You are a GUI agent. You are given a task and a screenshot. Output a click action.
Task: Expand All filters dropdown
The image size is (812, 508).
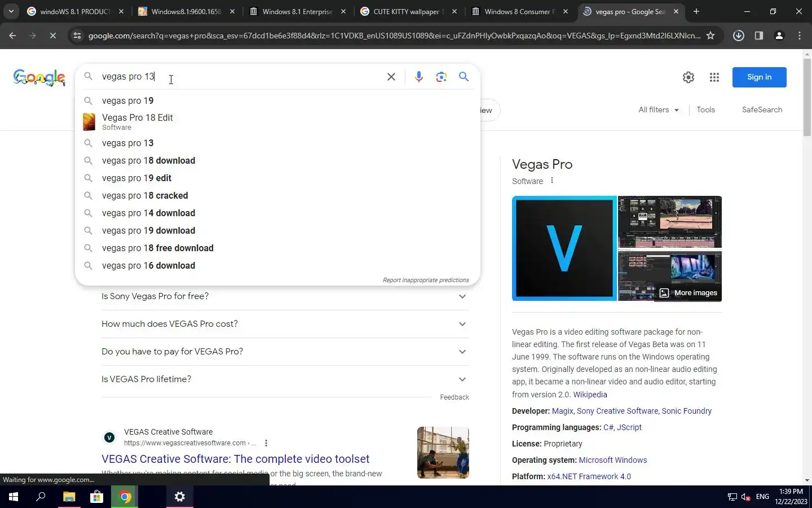[x=659, y=110]
